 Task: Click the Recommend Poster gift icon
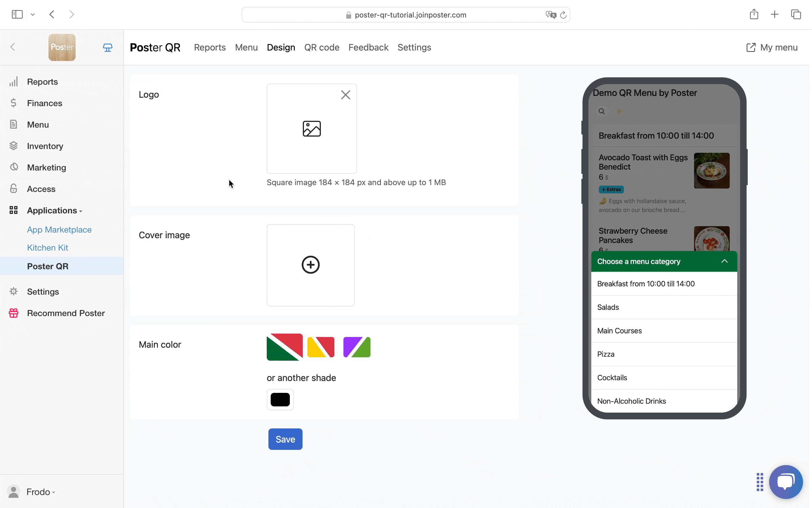click(14, 313)
